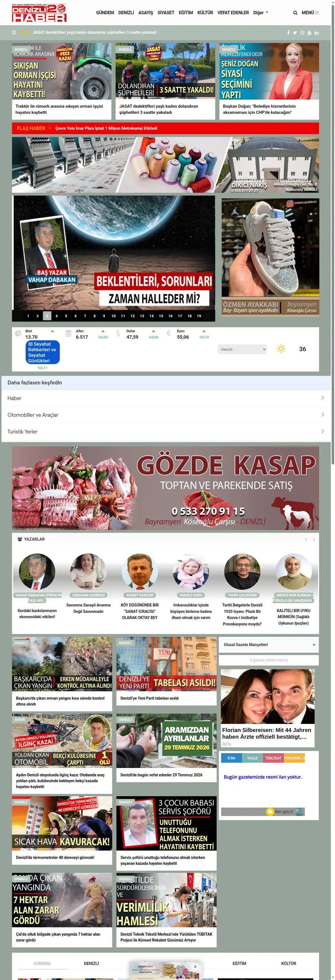Click the clock icon in ticker bar
The height and width of the screenshot is (980, 335).
coord(14,33)
